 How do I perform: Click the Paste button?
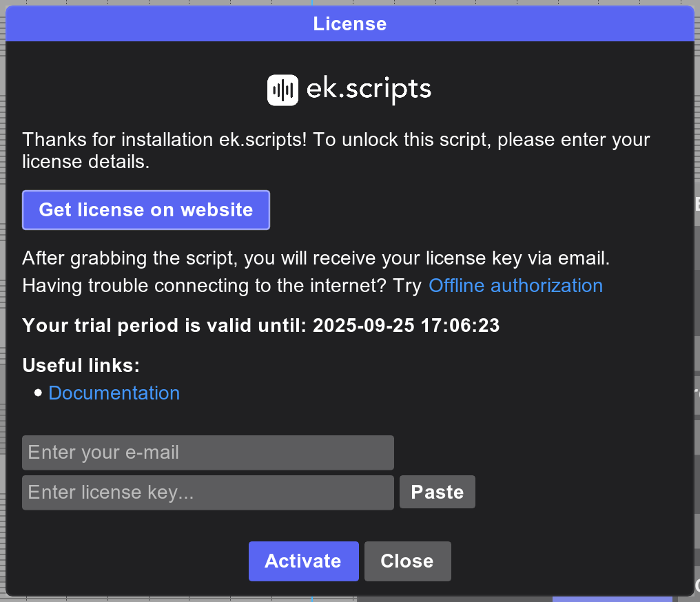click(437, 492)
